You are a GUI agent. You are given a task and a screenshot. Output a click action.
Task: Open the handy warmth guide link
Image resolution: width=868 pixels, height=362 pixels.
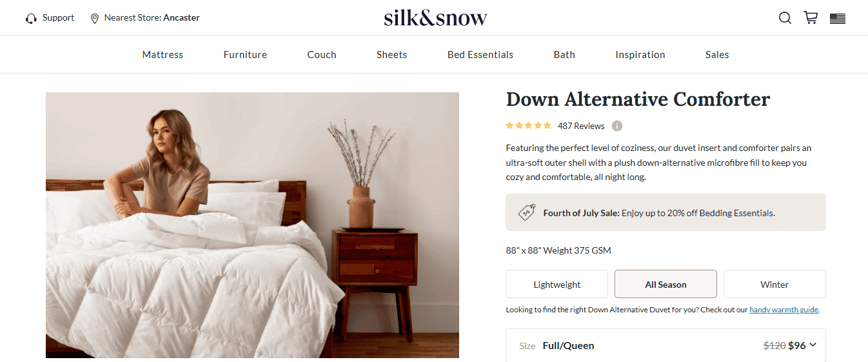click(x=784, y=310)
